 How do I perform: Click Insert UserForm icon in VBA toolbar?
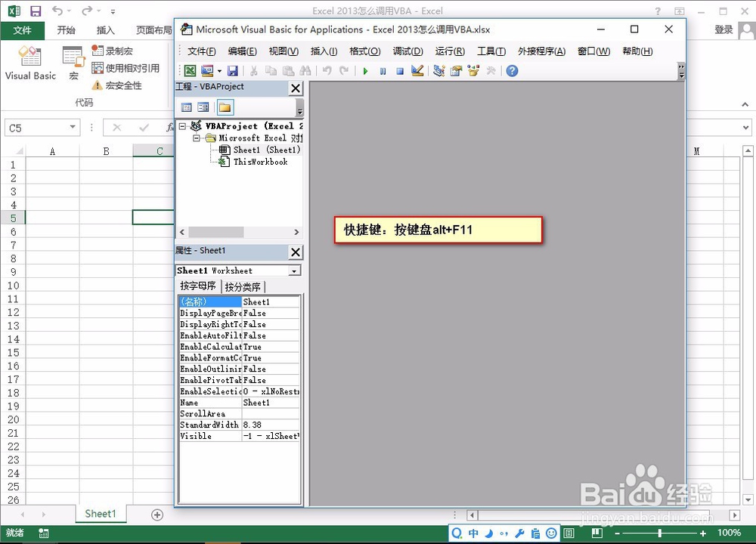[x=207, y=71]
